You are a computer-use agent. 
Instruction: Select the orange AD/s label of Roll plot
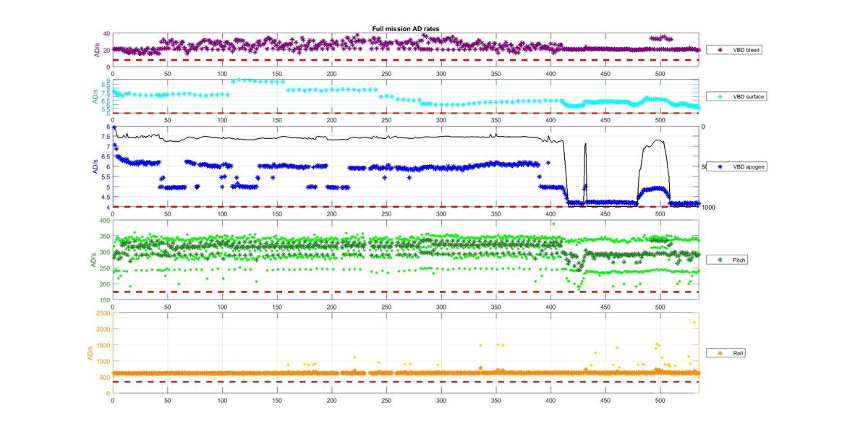pyautogui.click(x=90, y=353)
